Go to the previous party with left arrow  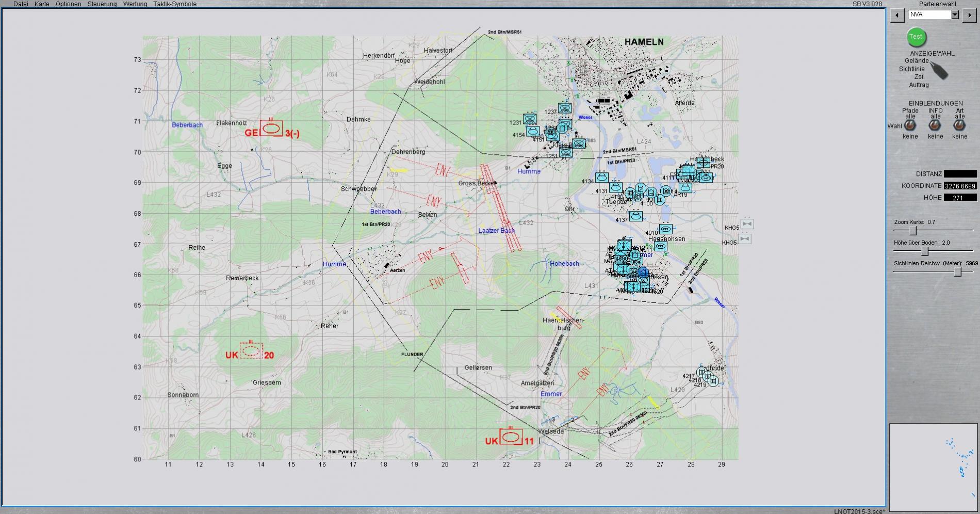click(897, 15)
